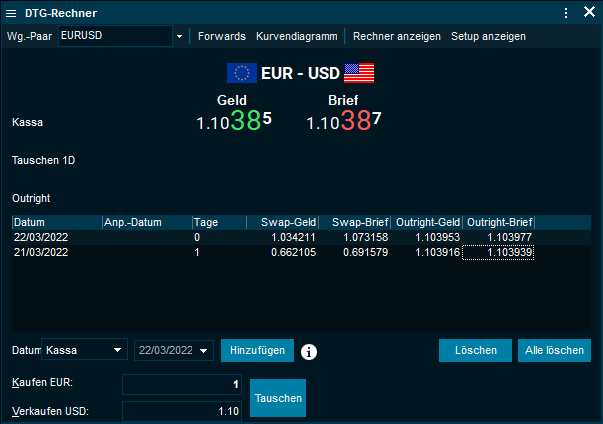Click Setup anzeigen in the toolbar
This screenshot has height=424, width=603.
489,36
